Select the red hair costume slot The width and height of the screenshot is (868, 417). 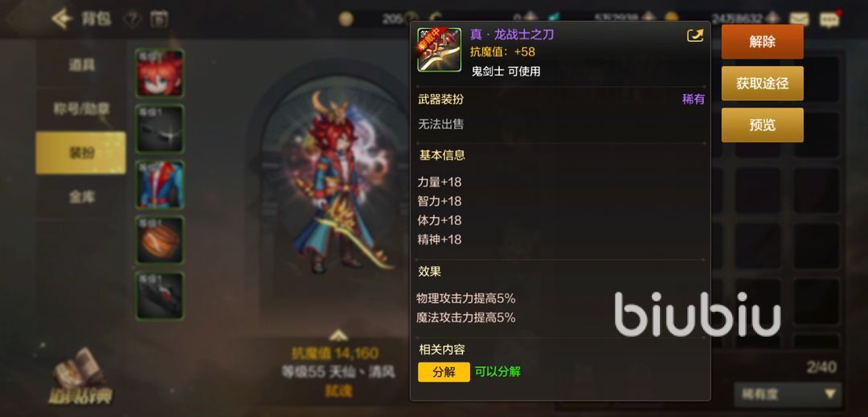[160, 73]
